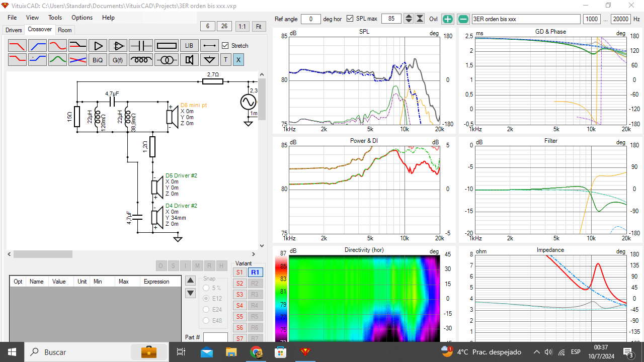Click the Fit schematic button
Image resolution: width=644 pixels, height=362 pixels.
[x=259, y=26]
